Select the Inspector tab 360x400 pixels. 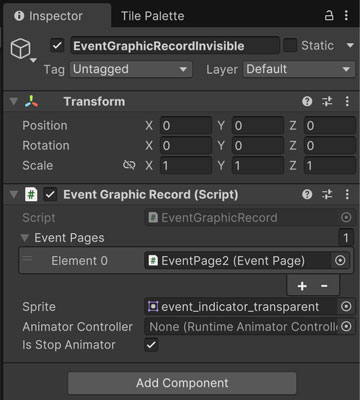49,16
